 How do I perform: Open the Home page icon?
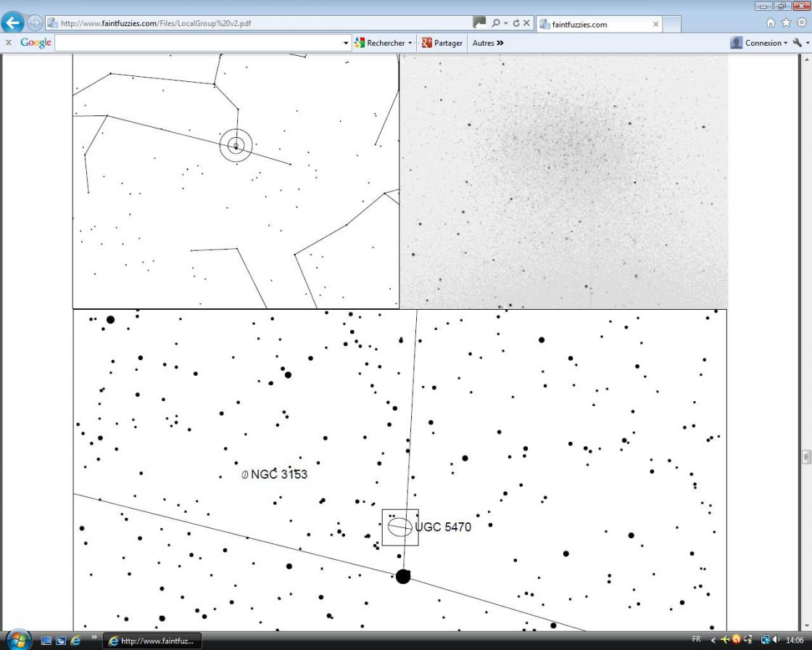click(x=771, y=22)
